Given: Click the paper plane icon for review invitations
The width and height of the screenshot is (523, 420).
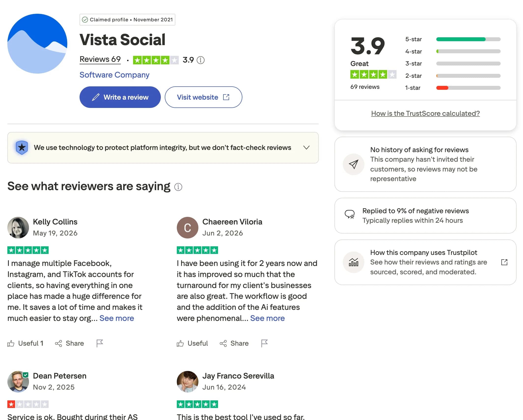Looking at the screenshot, I should click(354, 164).
